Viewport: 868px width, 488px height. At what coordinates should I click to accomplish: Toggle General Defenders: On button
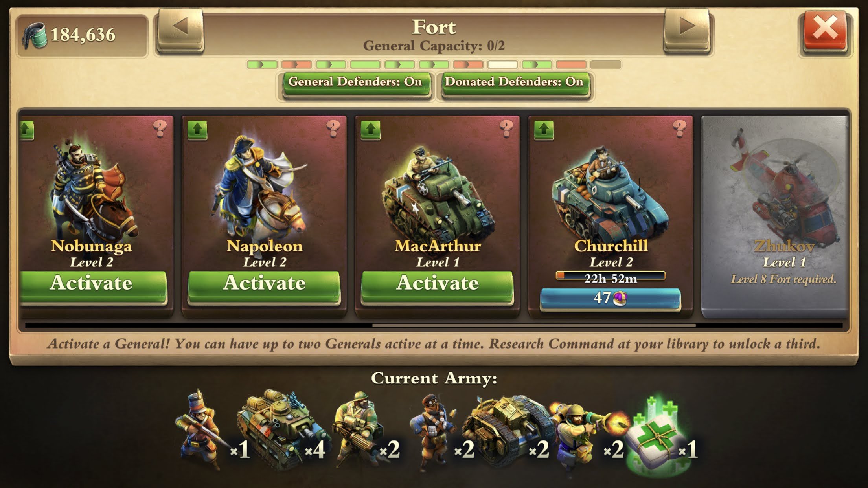point(355,83)
